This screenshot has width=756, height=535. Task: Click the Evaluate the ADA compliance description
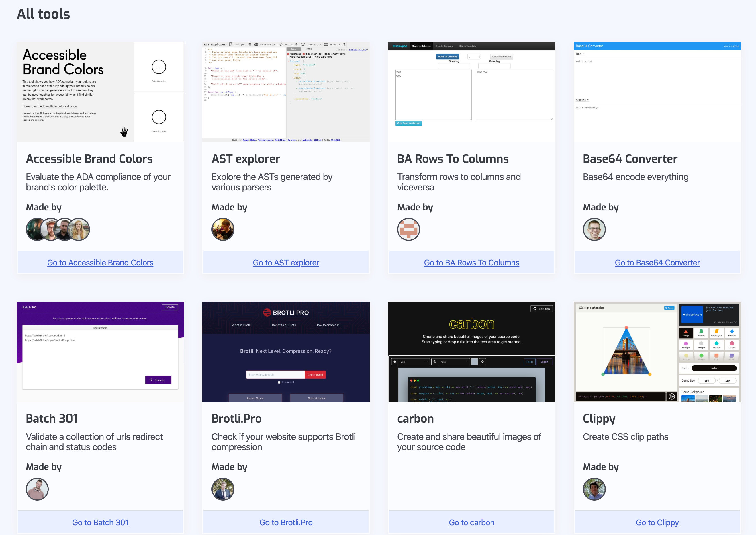click(x=98, y=182)
